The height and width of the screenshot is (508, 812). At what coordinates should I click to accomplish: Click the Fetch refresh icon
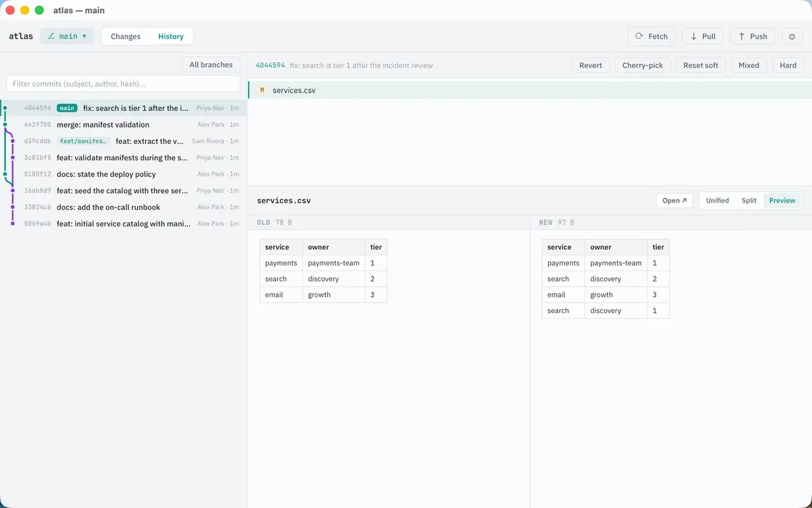pyautogui.click(x=639, y=36)
